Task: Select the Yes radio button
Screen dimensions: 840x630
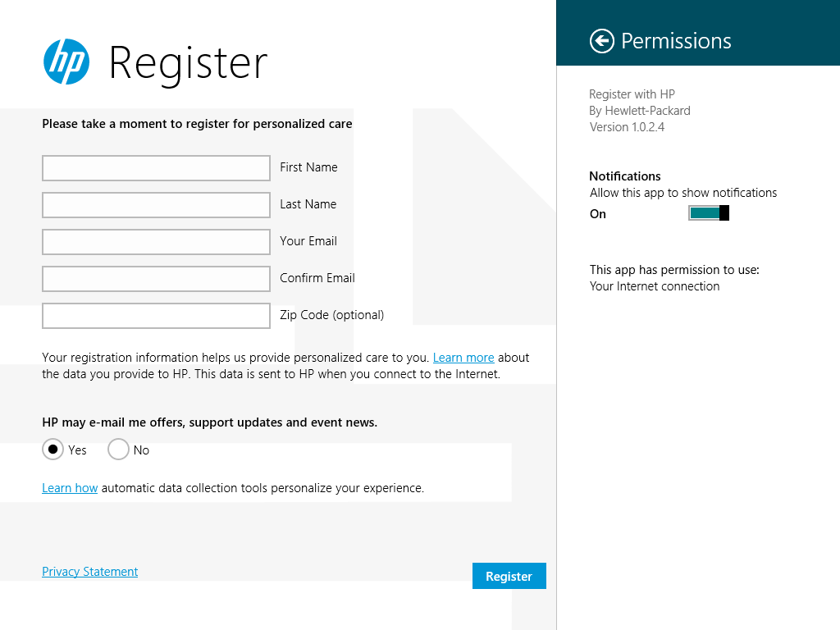Action: (x=53, y=450)
